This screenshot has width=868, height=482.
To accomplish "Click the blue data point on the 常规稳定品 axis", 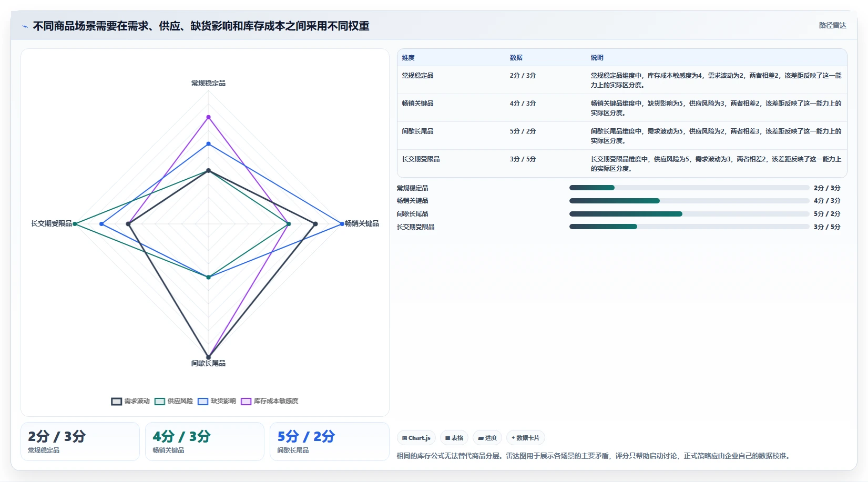I will (x=208, y=144).
